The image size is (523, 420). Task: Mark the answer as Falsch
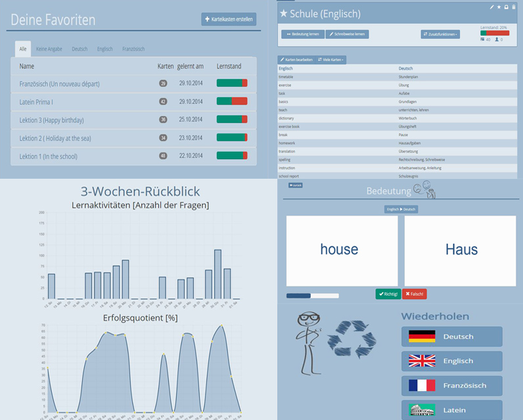[x=415, y=294]
